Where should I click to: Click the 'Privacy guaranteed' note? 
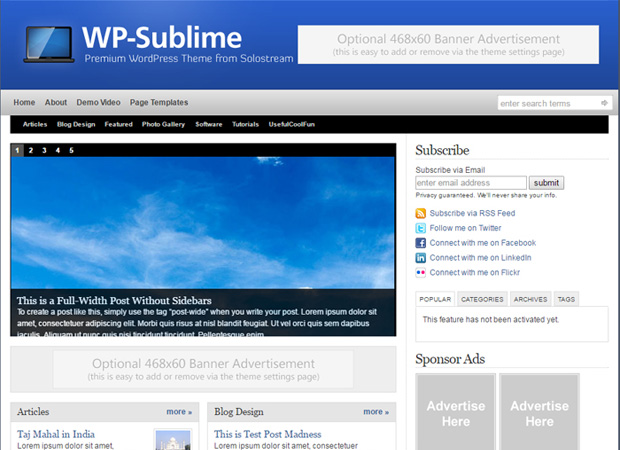pos(486,195)
